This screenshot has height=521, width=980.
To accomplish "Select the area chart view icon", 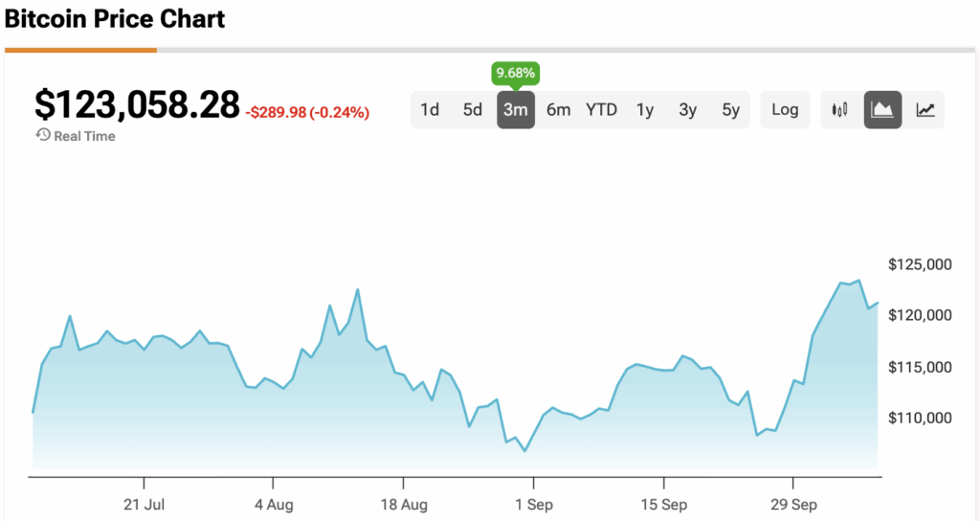I will tap(882, 110).
